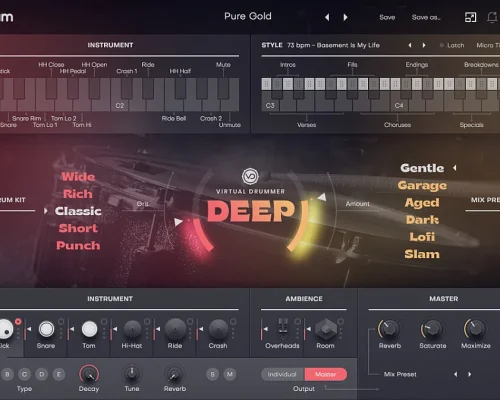Open the Pure Gold preset name

click(x=248, y=16)
